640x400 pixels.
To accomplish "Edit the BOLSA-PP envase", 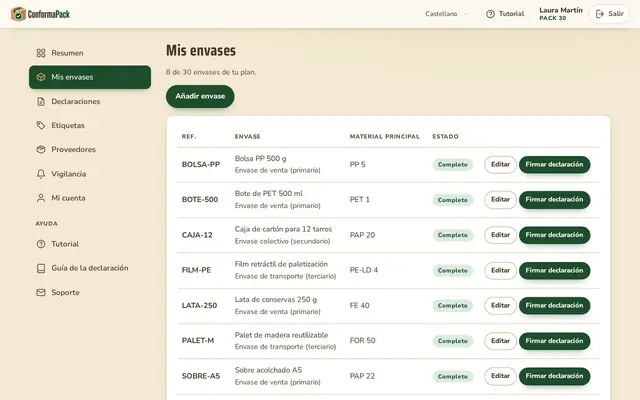I will [500, 164].
